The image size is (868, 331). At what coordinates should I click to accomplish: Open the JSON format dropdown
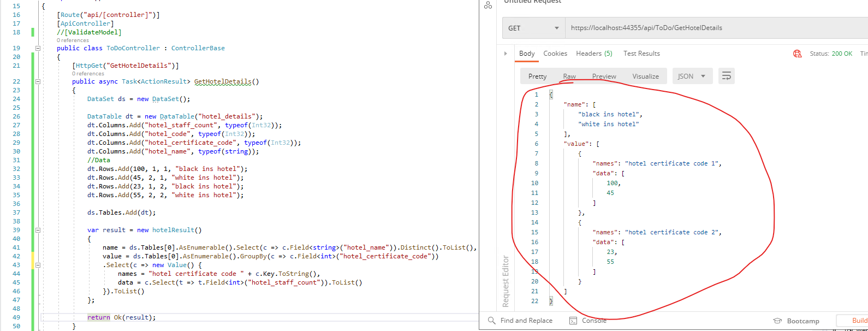692,76
